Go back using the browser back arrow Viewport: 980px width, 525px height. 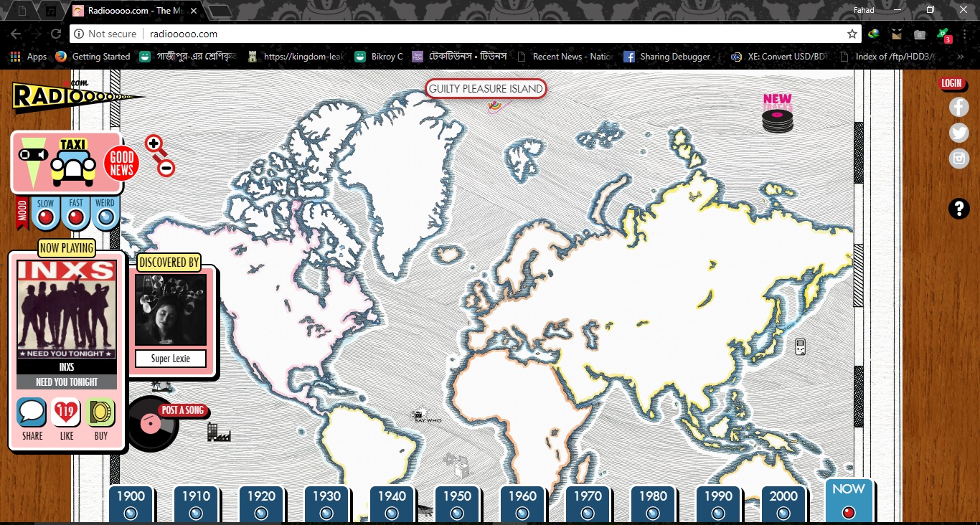point(16,34)
